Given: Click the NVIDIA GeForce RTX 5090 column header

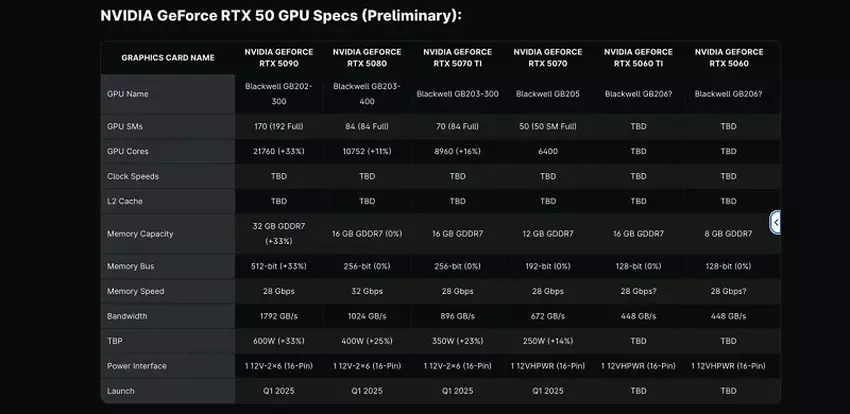Looking at the screenshot, I should pyautogui.click(x=279, y=57).
